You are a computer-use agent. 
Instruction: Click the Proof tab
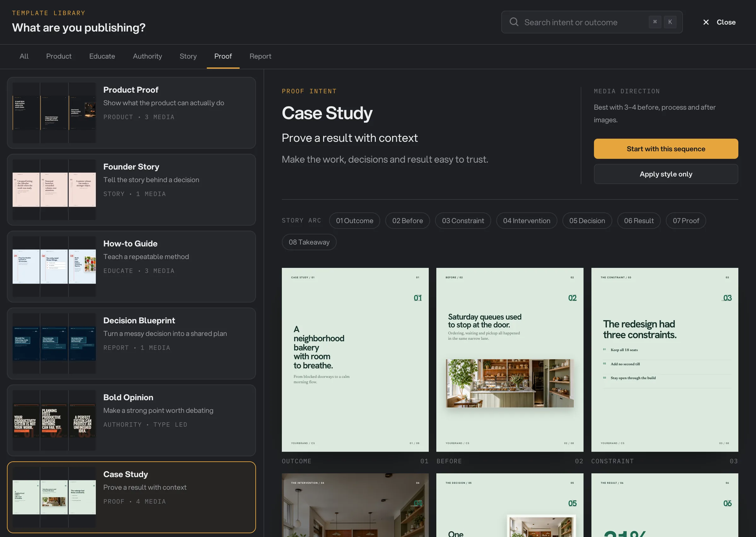pyautogui.click(x=223, y=56)
